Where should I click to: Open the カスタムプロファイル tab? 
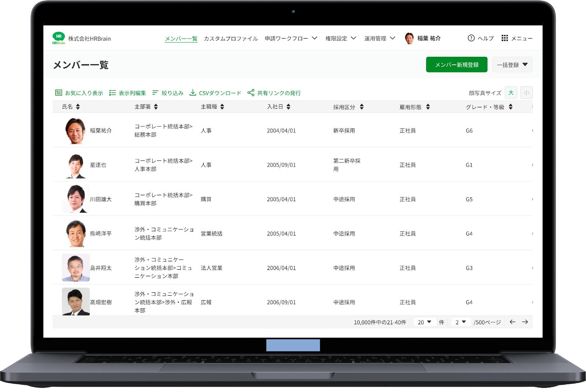pos(231,38)
